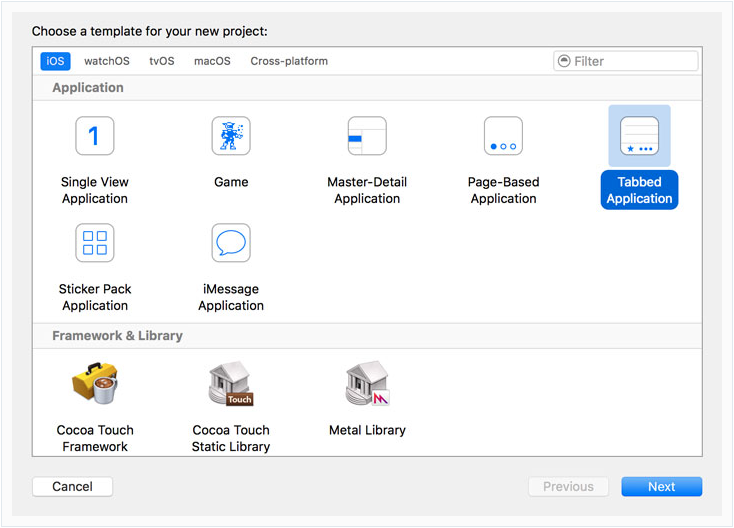
Task: Click the Tabbed Application template icon
Action: (x=639, y=136)
